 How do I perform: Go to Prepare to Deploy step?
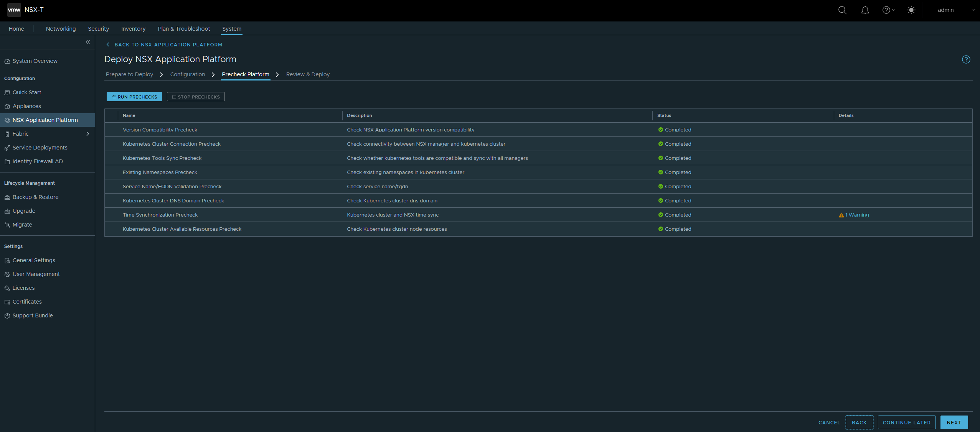tap(129, 74)
